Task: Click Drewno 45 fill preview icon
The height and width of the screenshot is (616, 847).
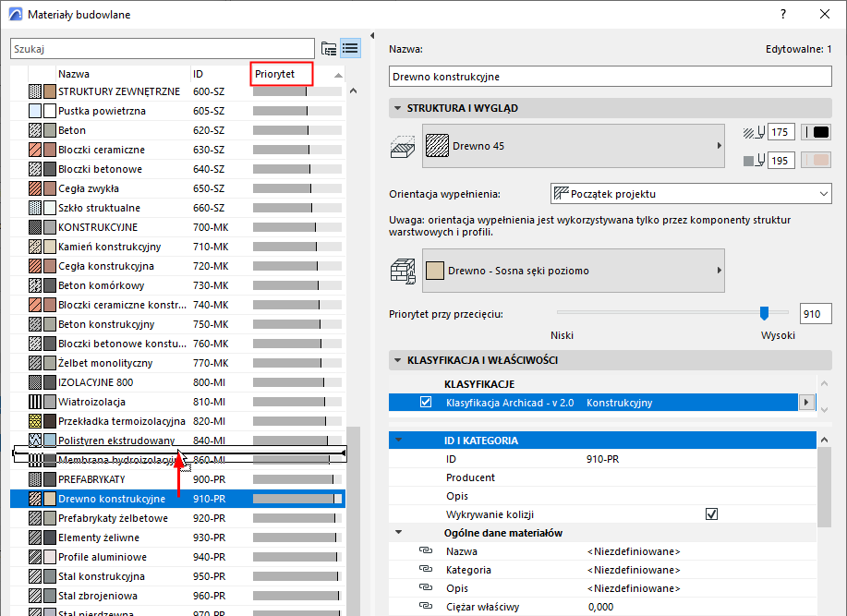Action: click(x=437, y=146)
